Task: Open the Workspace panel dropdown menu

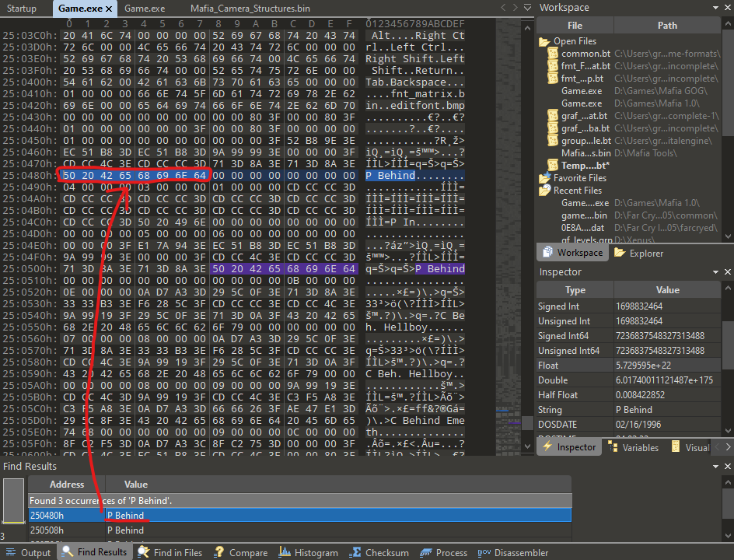Action: coord(715,8)
